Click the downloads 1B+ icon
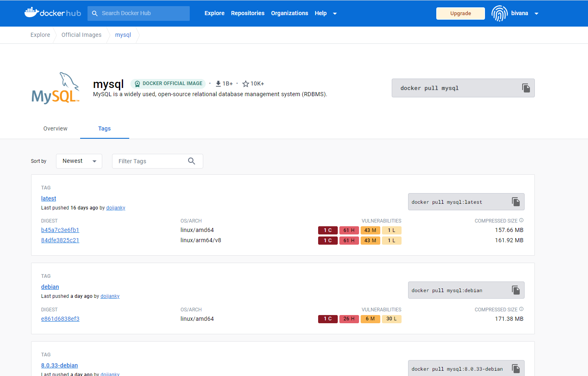Image resolution: width=588 pixels, height=376 pixels. pyautogui.click(x=218, y=83)
